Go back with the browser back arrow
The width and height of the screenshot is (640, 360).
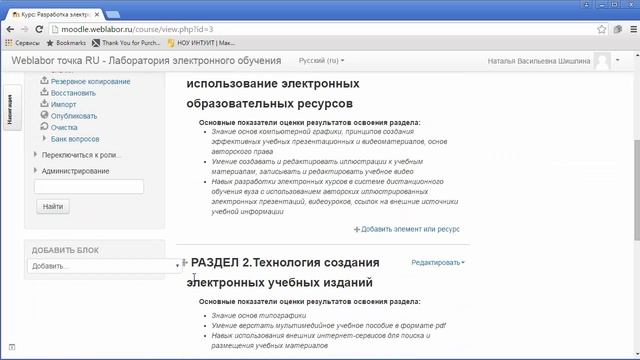tap(10, 29)
